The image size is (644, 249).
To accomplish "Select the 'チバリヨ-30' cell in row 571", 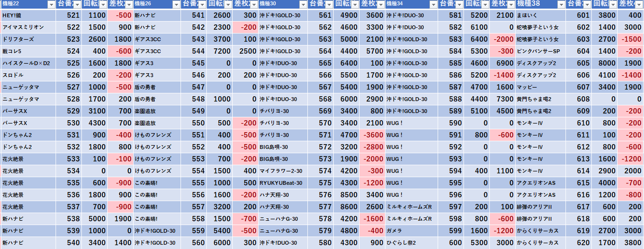I will (282, 135).
